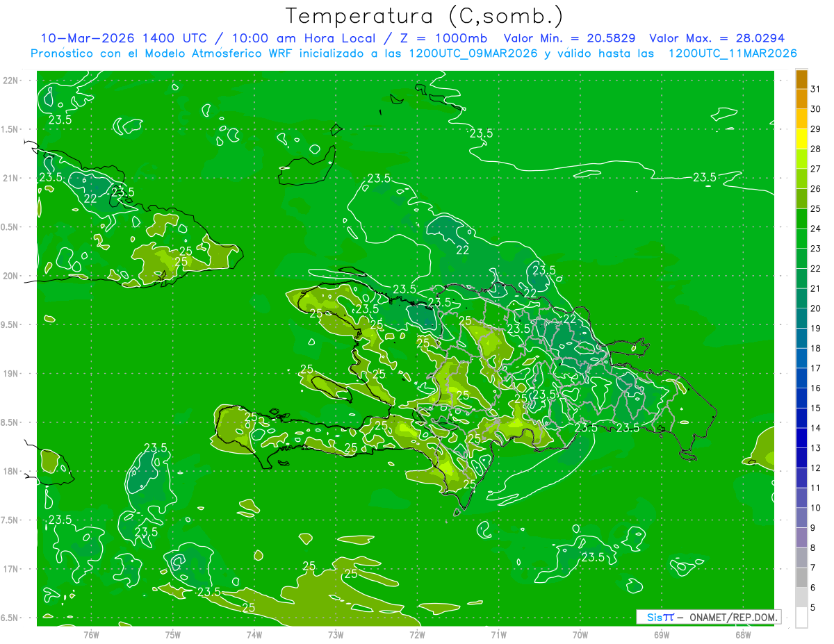Click the "19N" latitude axis label
The width and height of the screenshot is (834, 644).
coord(12,374)
